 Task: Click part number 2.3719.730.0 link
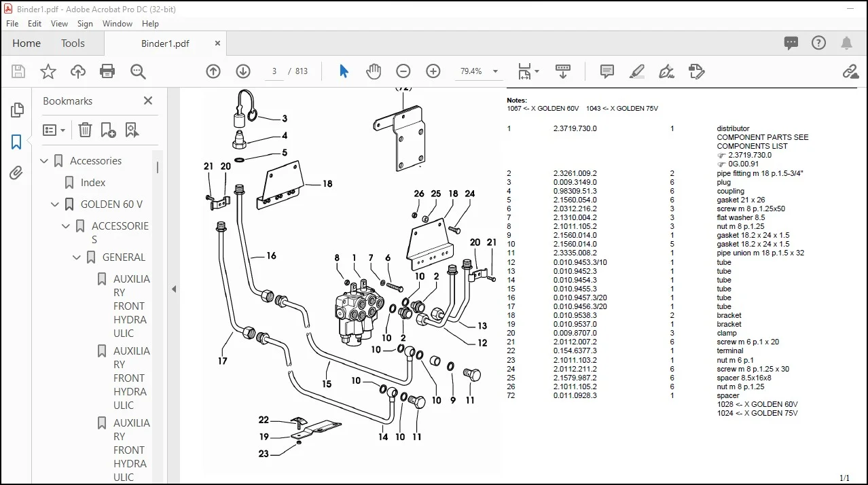pos(749,155)
